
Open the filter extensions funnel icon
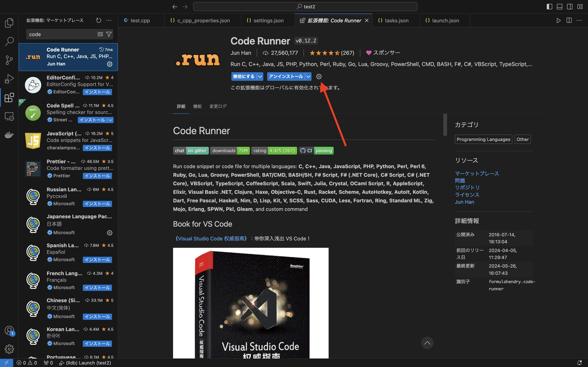point(109,34)
